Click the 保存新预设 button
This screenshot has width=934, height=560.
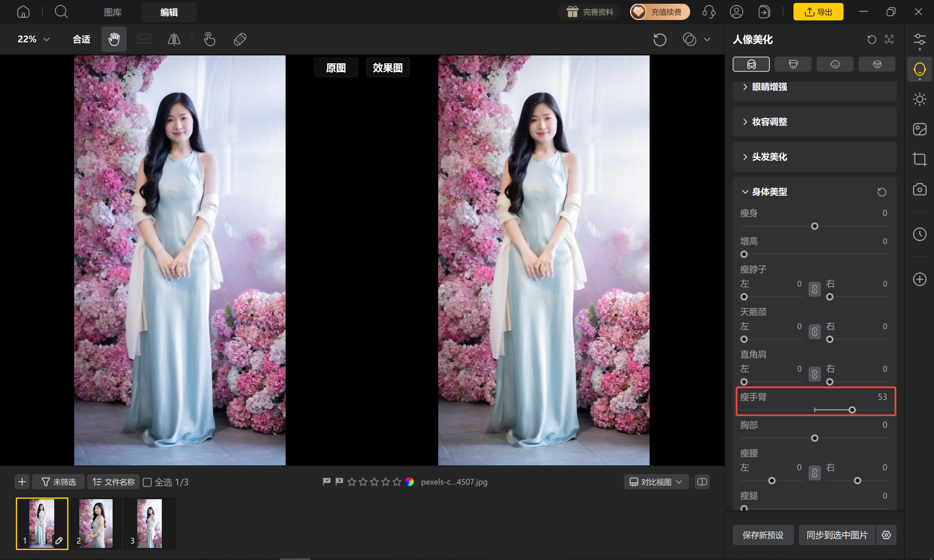coord(763,535)
